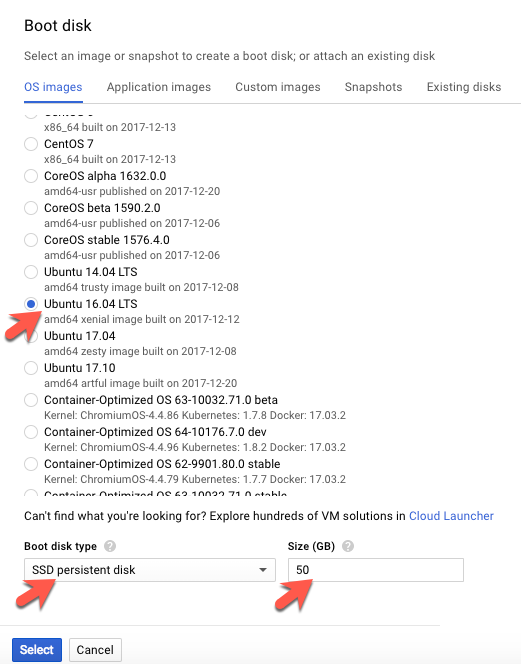Select the CentOS 7 radio button
Image resolution: width=521 pixels, height=664 pixels.
point(31,144)
